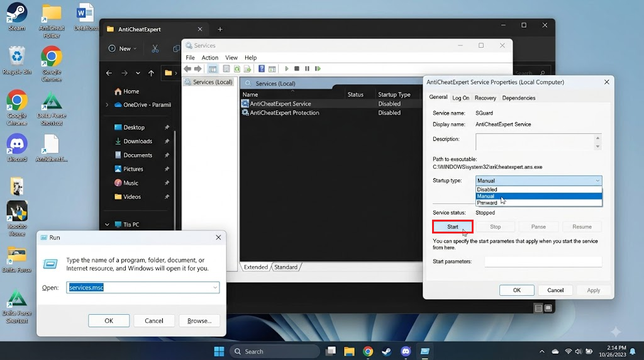Screen dimensions: 644x360
Task: Open Discord from the taskbar
Action: pyautogui.click(x=406, y=351)
